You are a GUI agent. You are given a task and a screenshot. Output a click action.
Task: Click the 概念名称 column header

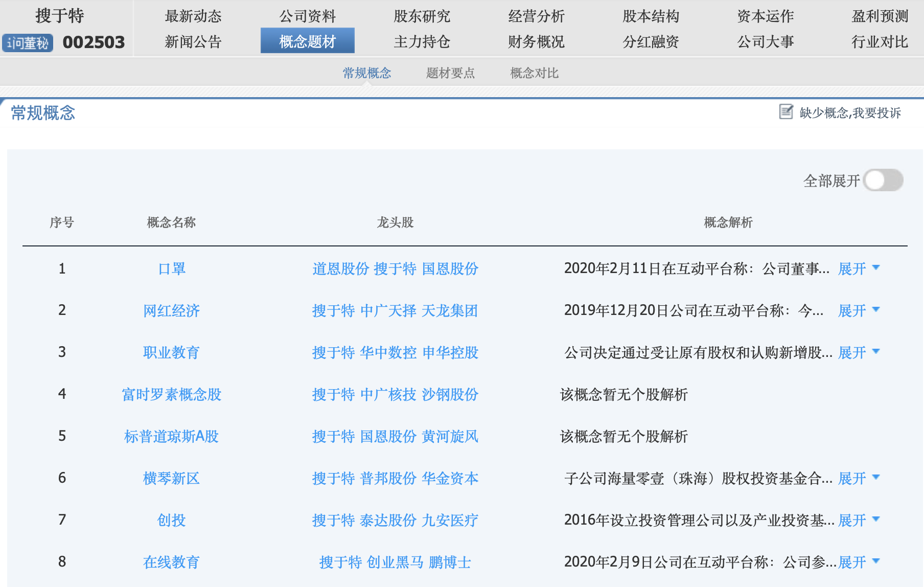tap(171, 222)
